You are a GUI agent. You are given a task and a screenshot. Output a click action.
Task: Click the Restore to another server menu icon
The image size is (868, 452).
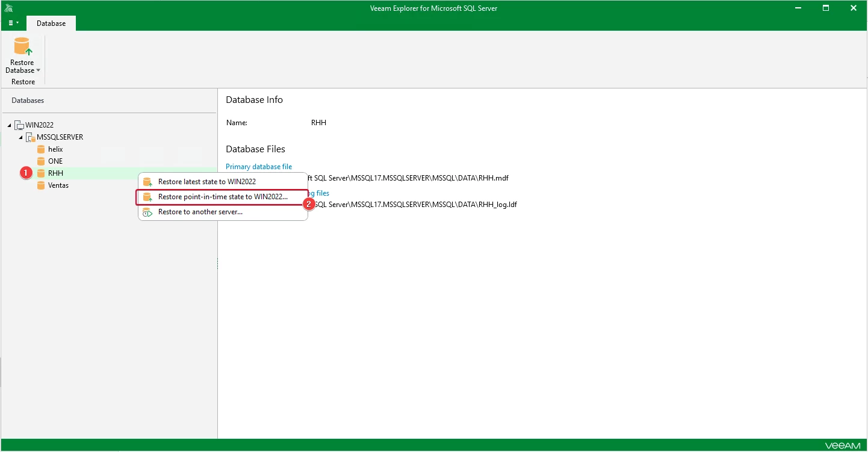[x=147, y=212]
